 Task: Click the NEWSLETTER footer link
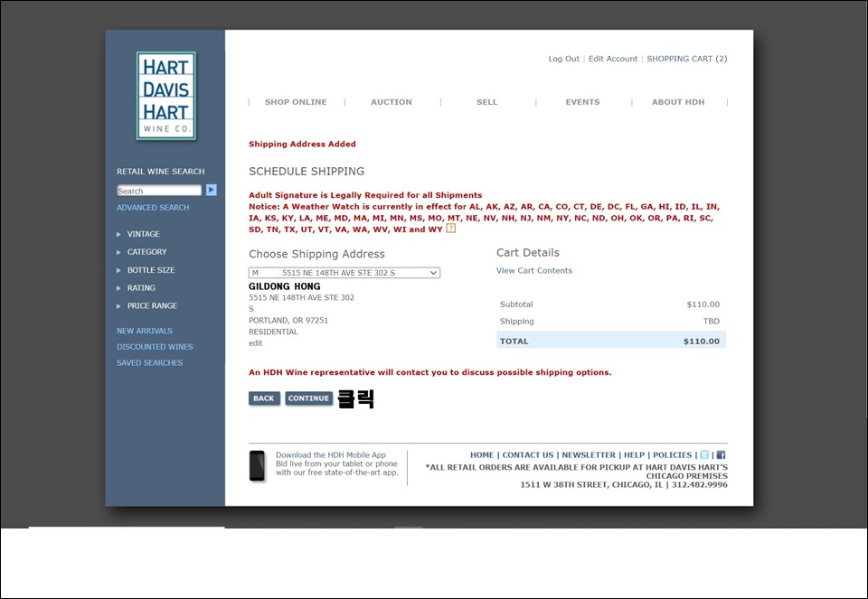coord(589,454)
